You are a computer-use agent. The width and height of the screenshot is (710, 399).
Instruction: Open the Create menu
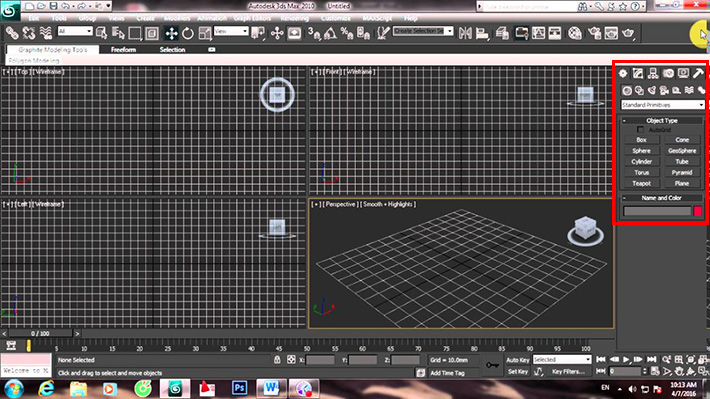pyautogui.click(x=145, y=18)
